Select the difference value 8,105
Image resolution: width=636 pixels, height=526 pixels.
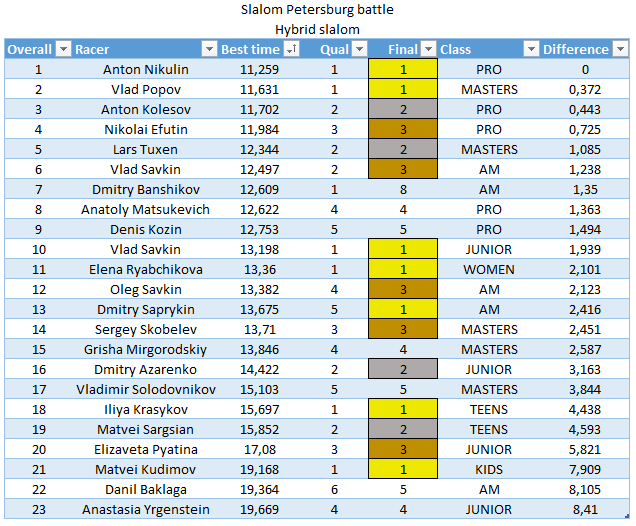pyautogui.click(x=585, y=490)
